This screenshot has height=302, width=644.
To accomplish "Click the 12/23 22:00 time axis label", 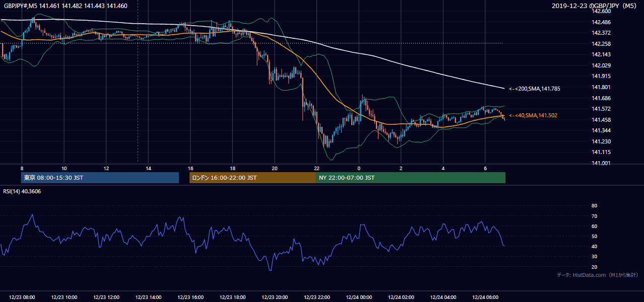I will point(317,297).
